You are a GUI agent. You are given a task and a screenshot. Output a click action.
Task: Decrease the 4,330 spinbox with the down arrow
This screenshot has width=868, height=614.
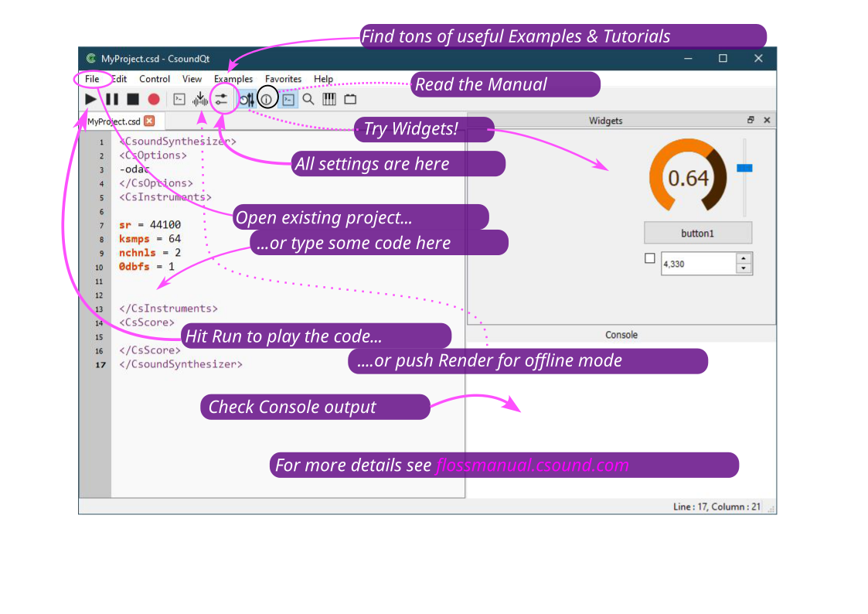point(744,268)
